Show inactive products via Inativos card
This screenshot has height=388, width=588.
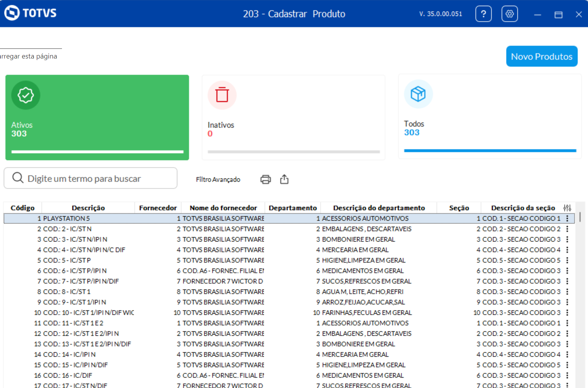click(294, 117)
